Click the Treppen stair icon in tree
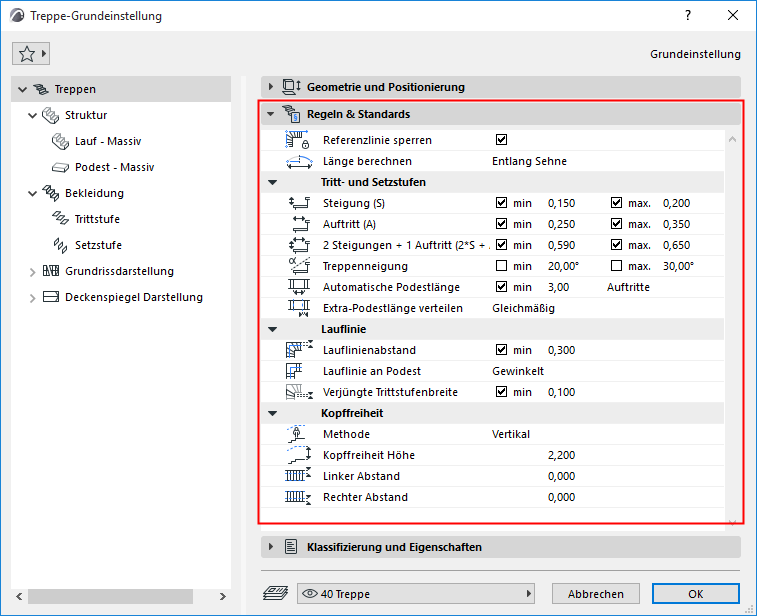 click(x=41, y=89)
